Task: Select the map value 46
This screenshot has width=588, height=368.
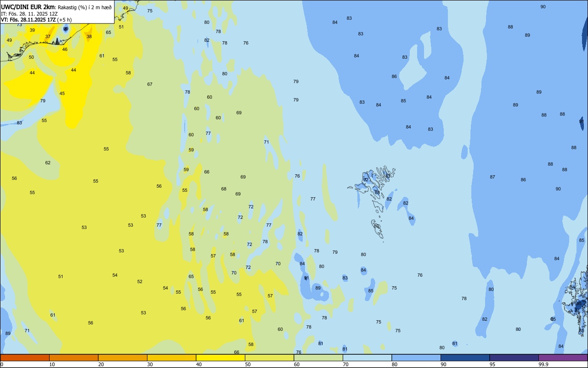Action: pyautogui.click(x=65, y=50)
